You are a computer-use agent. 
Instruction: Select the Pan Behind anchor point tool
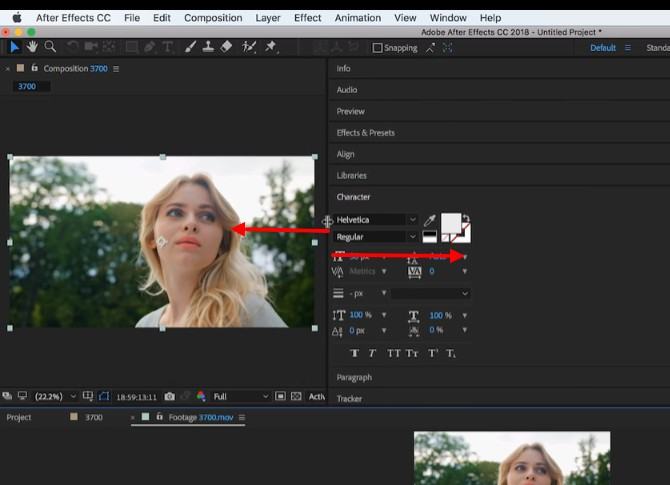pyautogui.click(x=109, y=47)
